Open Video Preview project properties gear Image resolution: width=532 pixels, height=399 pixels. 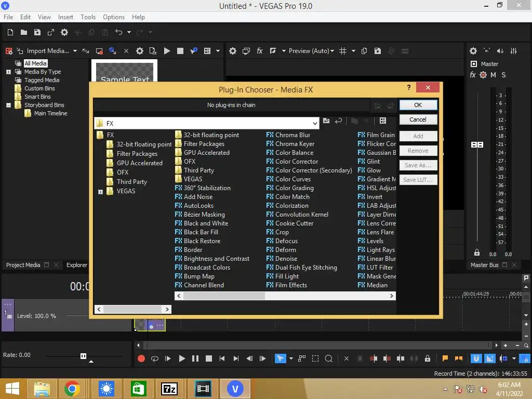click(232, 51)
